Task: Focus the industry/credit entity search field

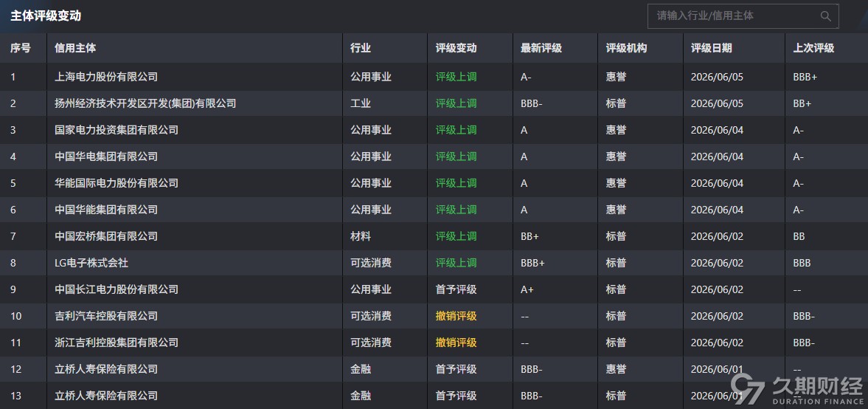Action: point(743,16)
